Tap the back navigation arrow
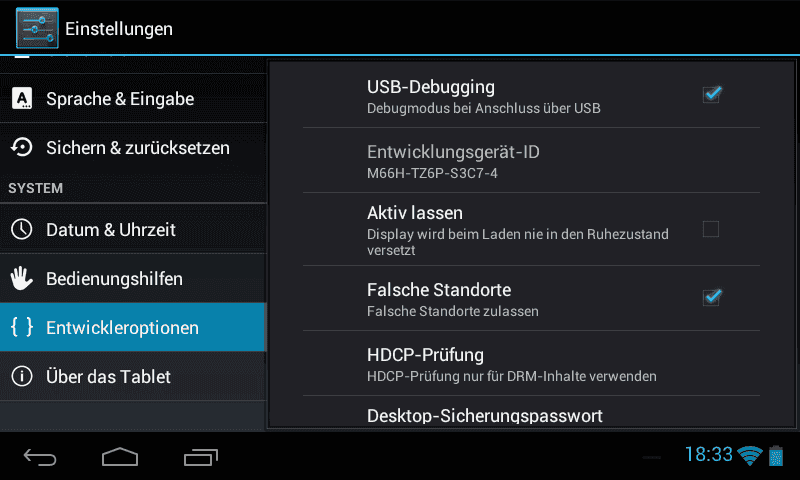The width and height of the screenshot is (800, 480). coord(40,457)
